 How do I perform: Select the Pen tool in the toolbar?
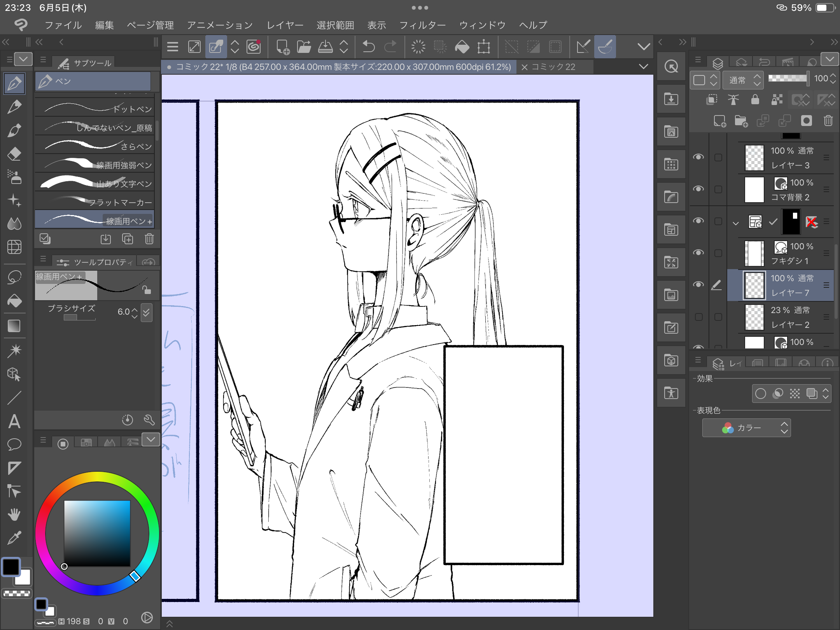14,84
